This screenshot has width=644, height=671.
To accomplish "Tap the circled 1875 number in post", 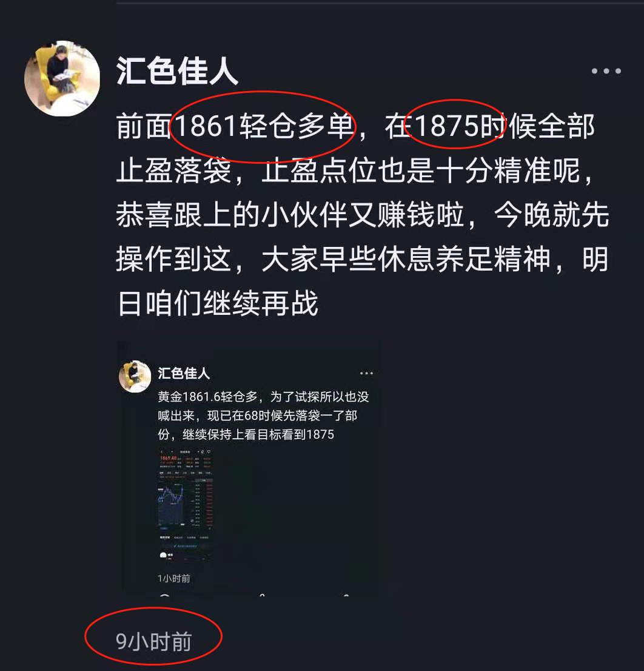I will [446, 126].
